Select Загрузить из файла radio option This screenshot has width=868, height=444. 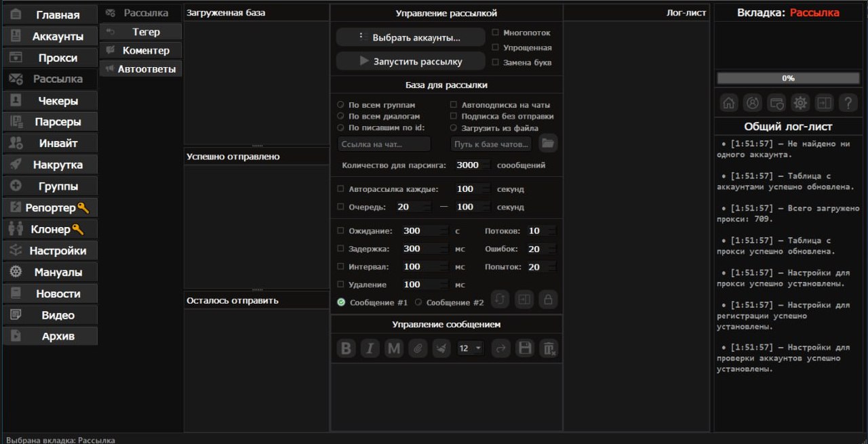click(x=454, y=127)
